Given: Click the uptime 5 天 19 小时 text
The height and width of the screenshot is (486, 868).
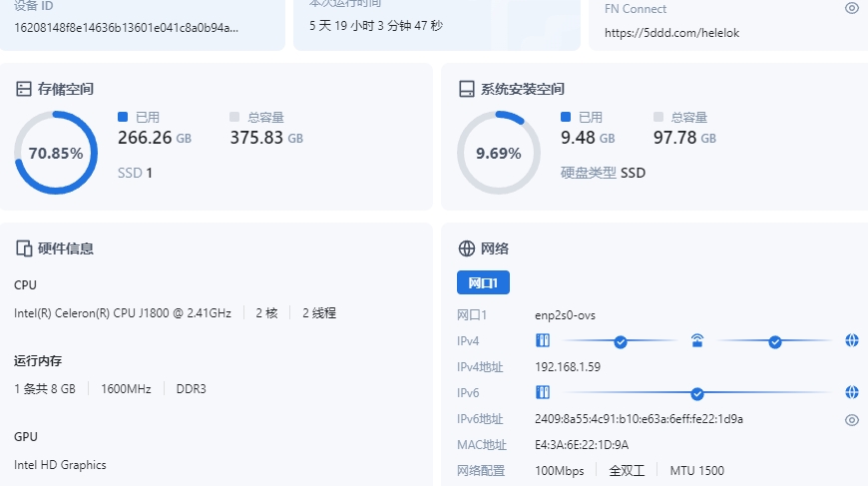Looking at the screenshot, I should (376, 26).
